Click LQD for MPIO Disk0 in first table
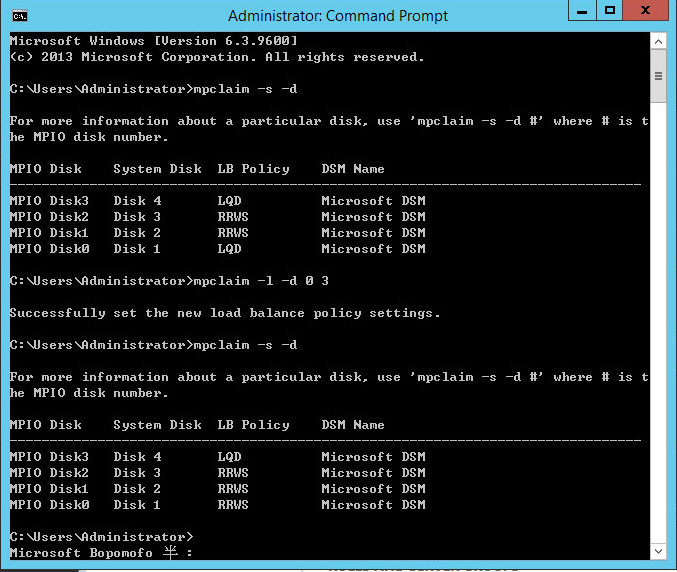Viewport: 677px width, 572px height. tap(229, 249)
